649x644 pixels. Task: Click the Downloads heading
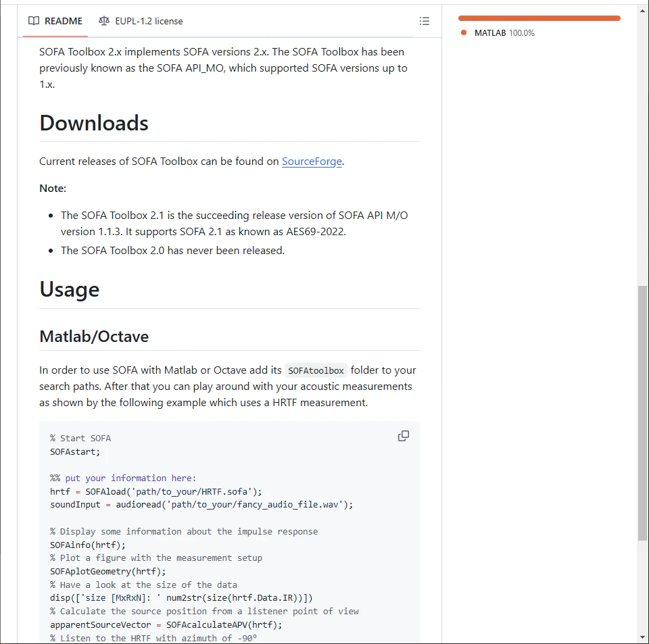[94, 123]
